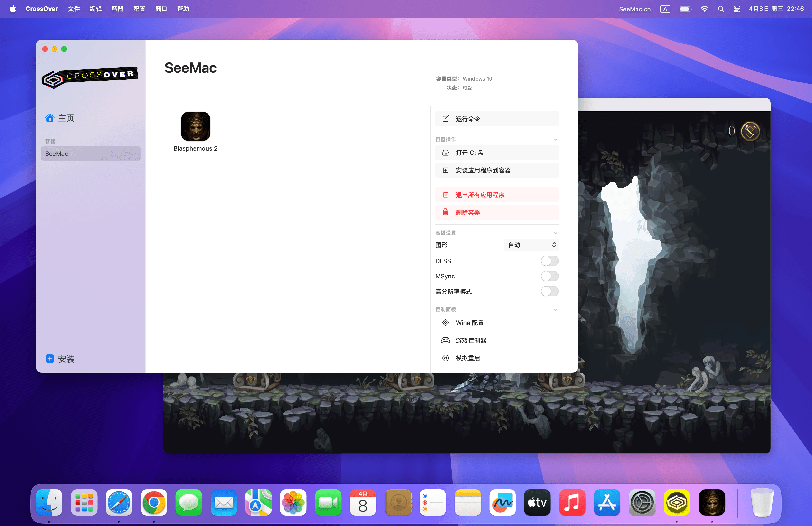The width and height of the screenshot is (812, 526).
Task: Open the 图形 自动 dropdown
Action: click(x=531, y=245)
